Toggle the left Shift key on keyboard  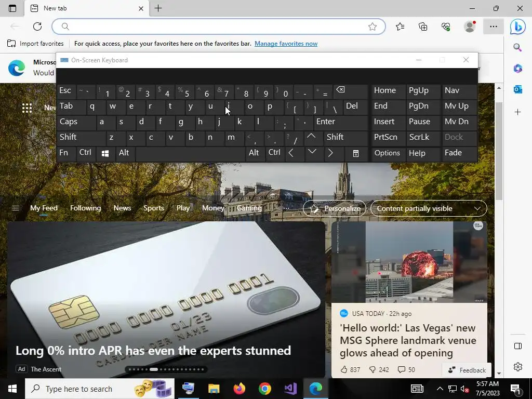click(82, 138)
